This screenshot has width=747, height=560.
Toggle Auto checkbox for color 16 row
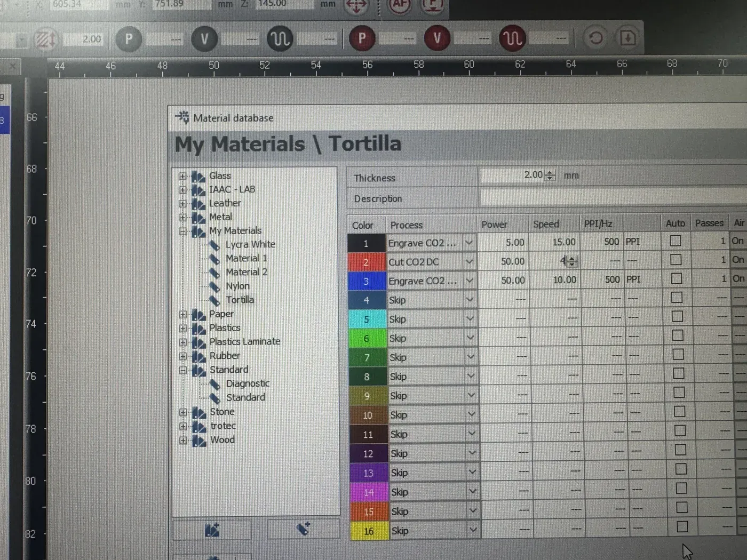(x=682, y=526)
